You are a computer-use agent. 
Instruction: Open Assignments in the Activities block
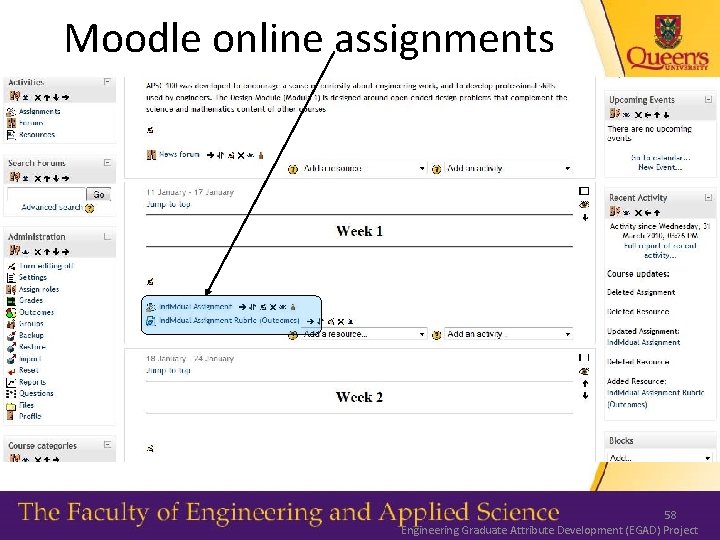click(39, 111)
